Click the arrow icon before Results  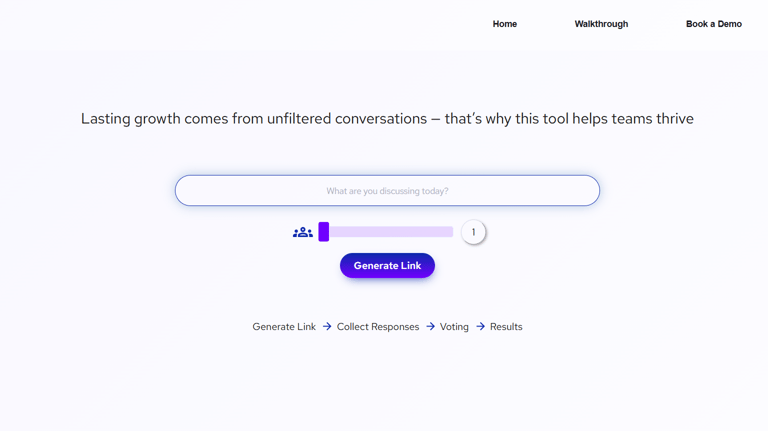pos(480,326)
